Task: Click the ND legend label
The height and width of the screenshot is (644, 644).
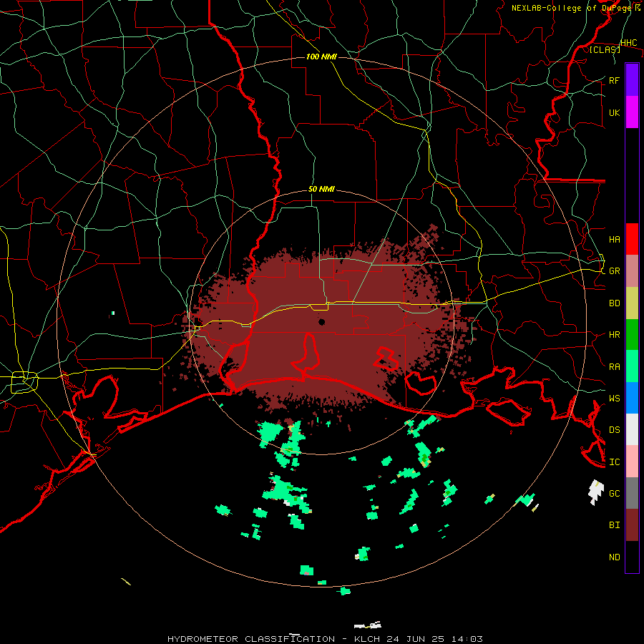Action: [614, 557]
